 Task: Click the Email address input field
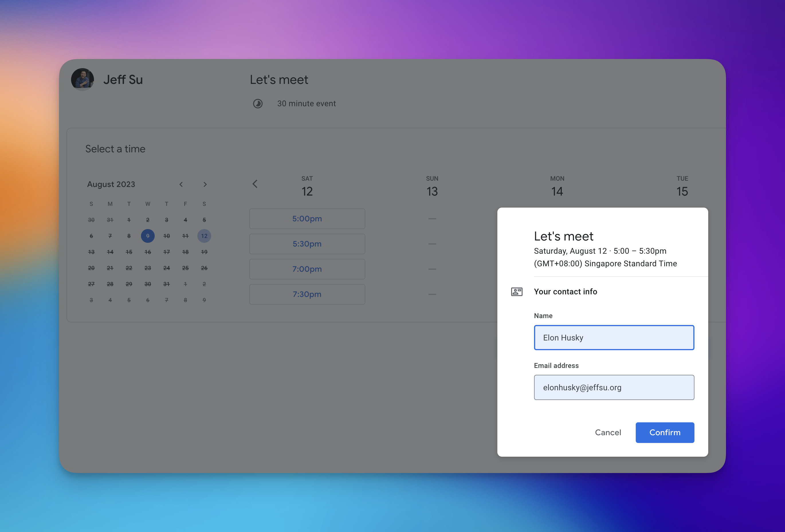[x=614, y=387]
